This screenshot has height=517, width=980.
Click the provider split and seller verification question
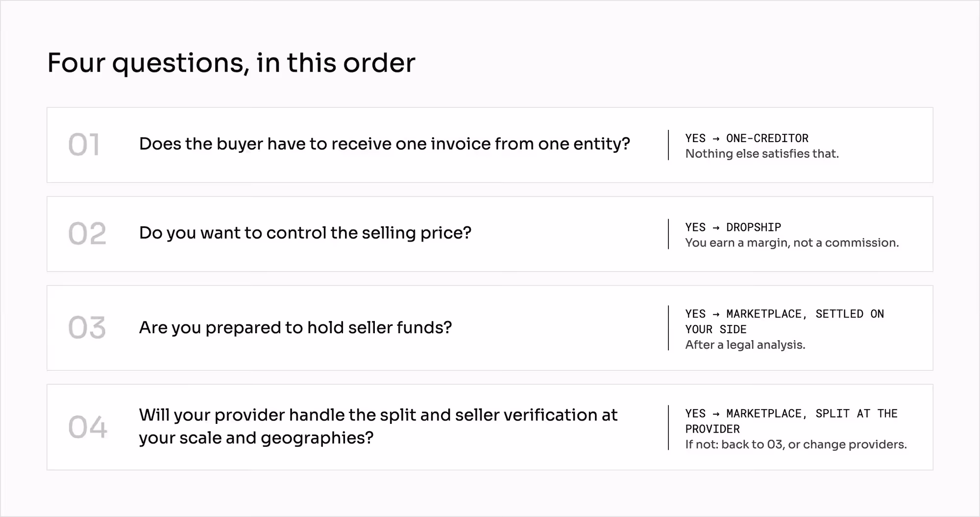378,426
